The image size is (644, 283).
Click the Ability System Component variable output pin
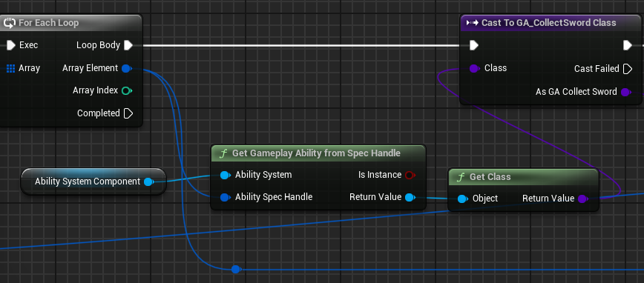[148, 182]
